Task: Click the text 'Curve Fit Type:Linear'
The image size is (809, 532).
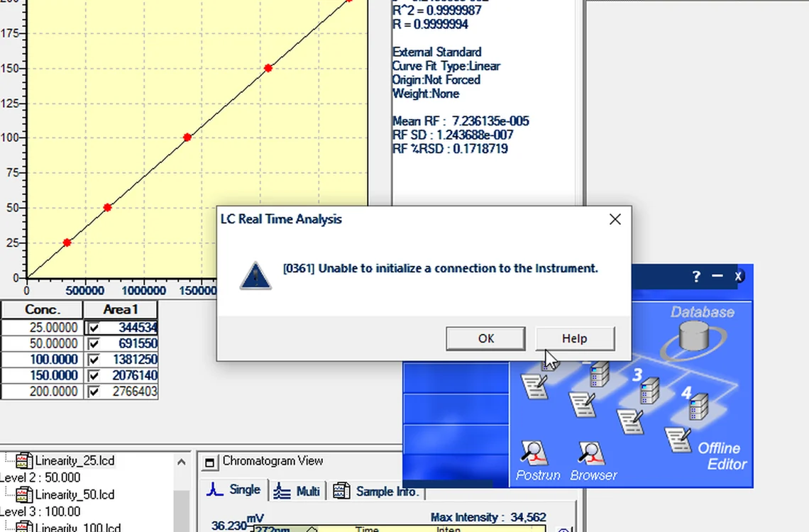Action: (x=446, y=66)
